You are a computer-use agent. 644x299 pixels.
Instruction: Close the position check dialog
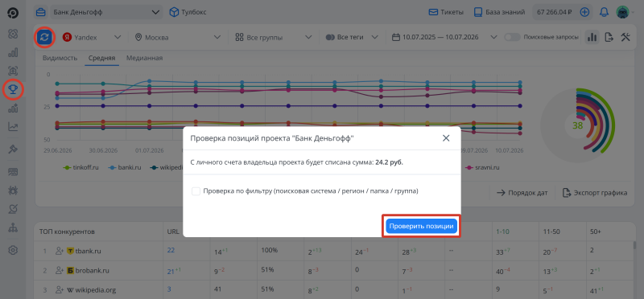(446, 138)
